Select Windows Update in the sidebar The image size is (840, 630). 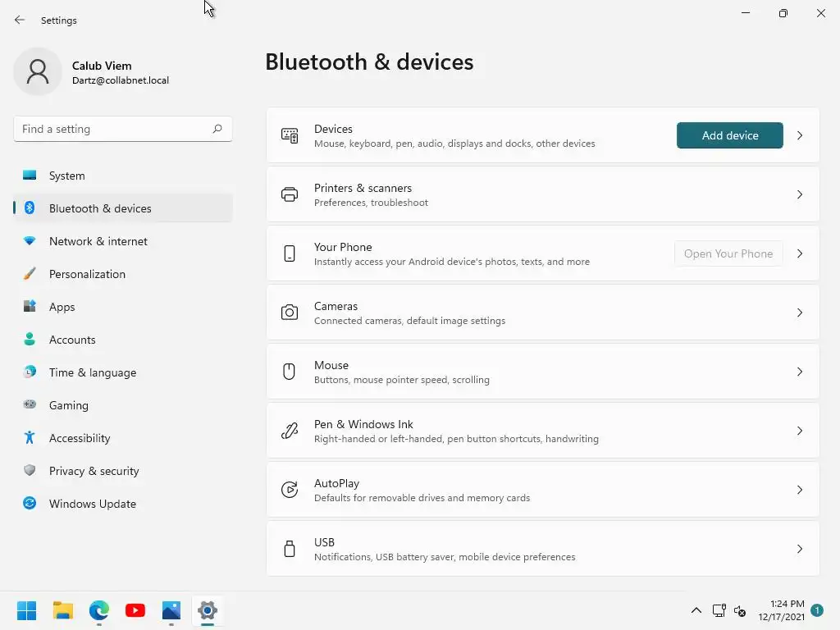click(x=93, y=504)
